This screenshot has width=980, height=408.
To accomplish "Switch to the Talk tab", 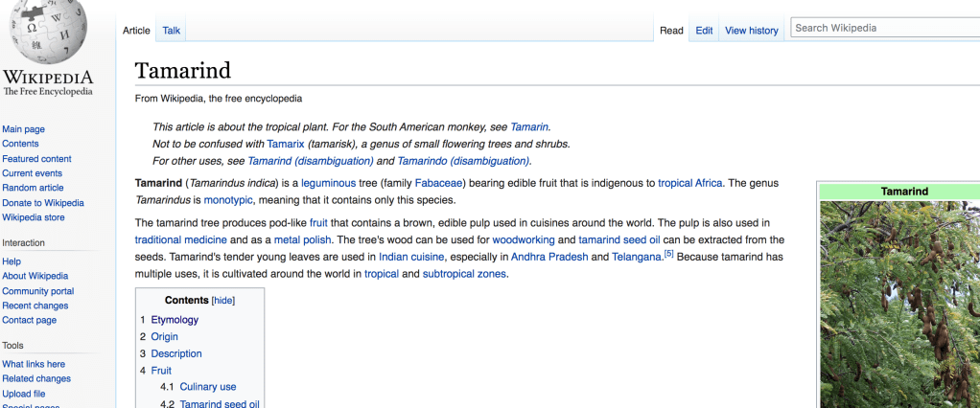I will pos(171,31).
